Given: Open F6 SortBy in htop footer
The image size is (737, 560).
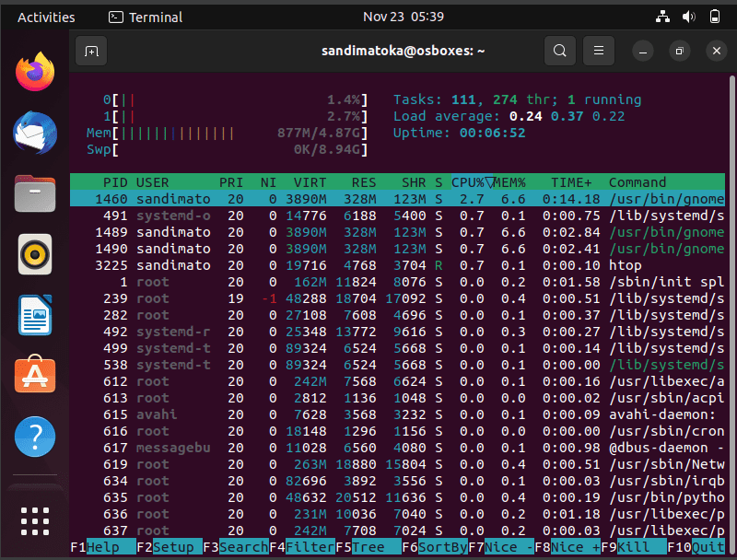Looking at the screenshot, I should [x=435, y=547].
